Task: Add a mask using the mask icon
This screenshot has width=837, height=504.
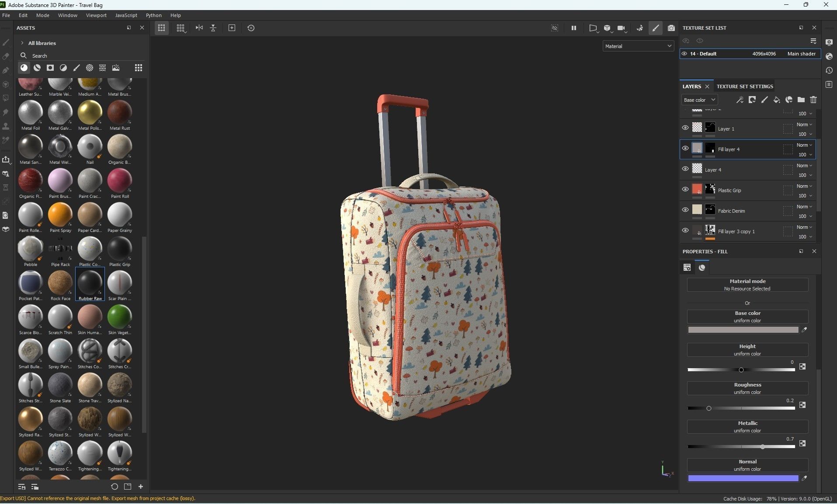Action: [752, 100]
